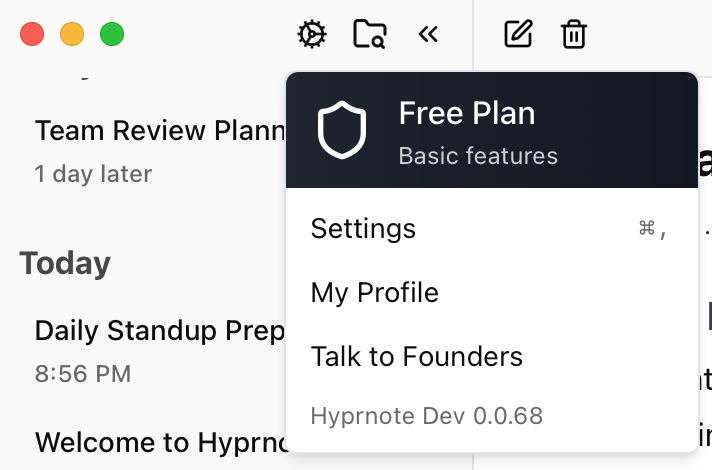Create a new note with pencil icon
Viewport: 712px width, 470px height.
point(518,34)
